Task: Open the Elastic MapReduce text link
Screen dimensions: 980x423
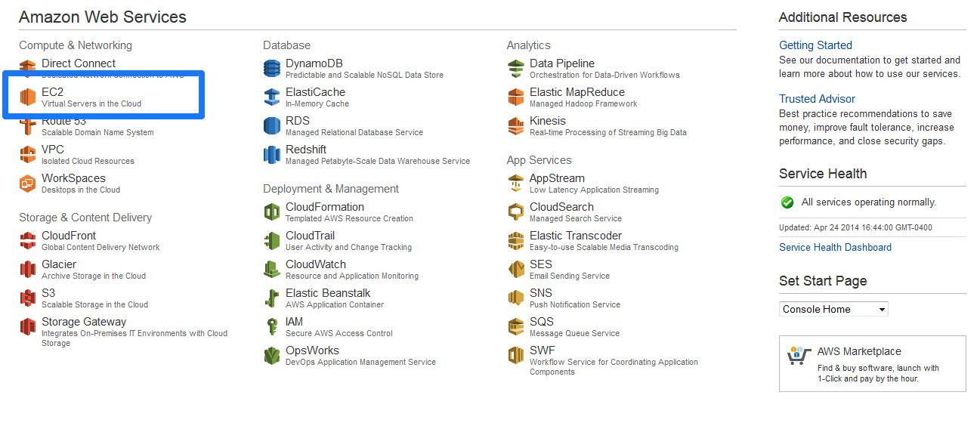Action: pos(577,92)
